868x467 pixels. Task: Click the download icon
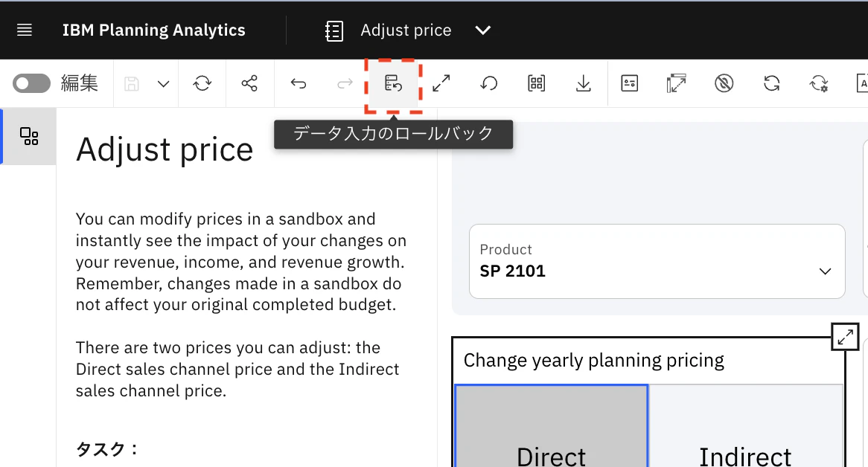584,83
